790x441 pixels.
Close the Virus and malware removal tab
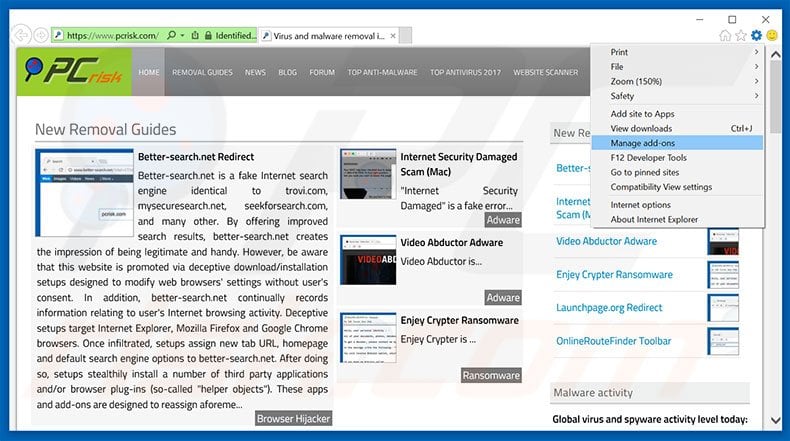pyautogui.click(x=393, y=36)
